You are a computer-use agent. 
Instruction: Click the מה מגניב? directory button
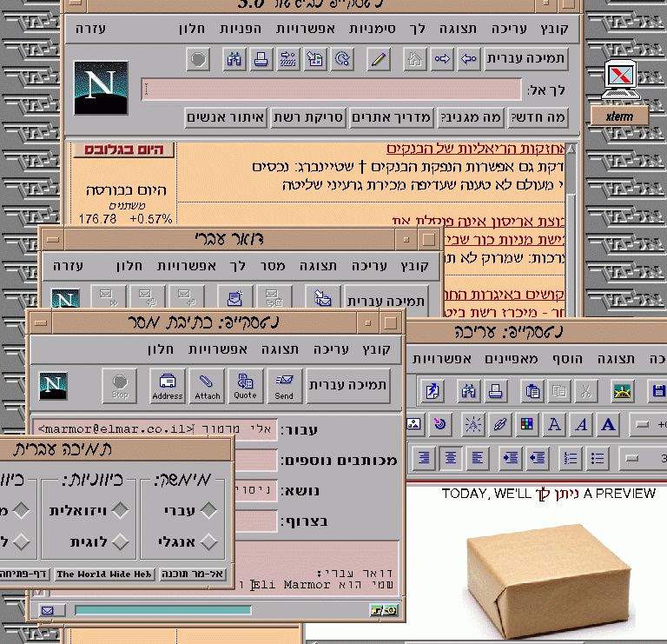point(471,117)
